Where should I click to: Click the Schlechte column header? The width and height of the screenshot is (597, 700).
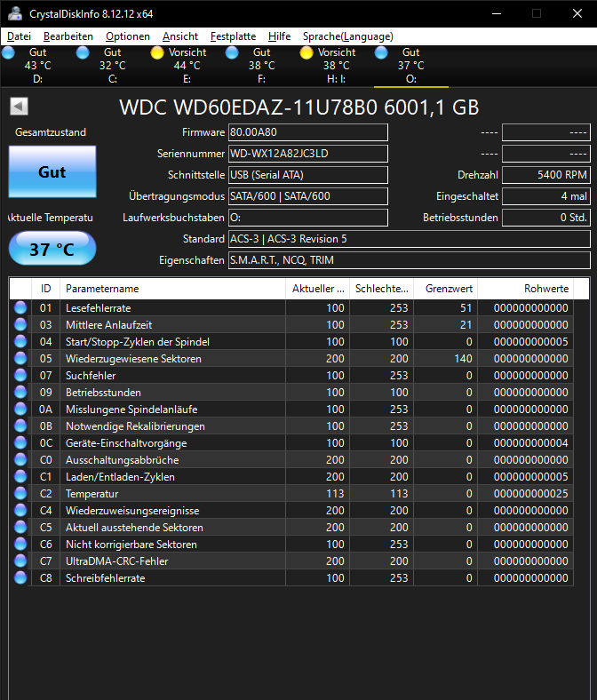pyautogui.click(x=381, y=289)
